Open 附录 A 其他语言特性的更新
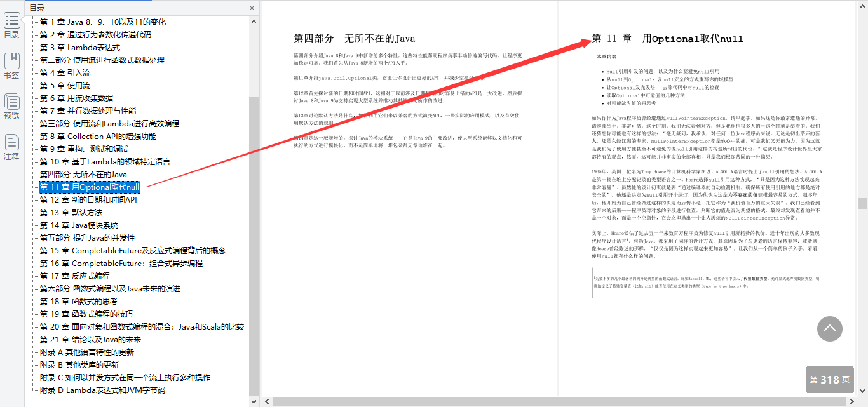The image size is (868, 407). [x=86, y=352]
